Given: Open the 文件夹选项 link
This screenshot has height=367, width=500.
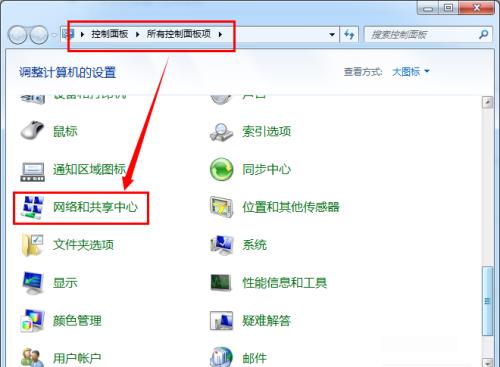Looking at the screenshot, I should click(83, 245).
